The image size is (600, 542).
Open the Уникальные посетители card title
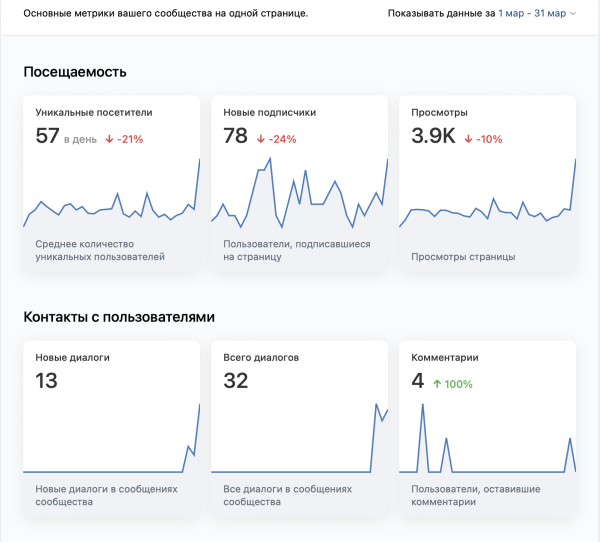click(94, 113)
